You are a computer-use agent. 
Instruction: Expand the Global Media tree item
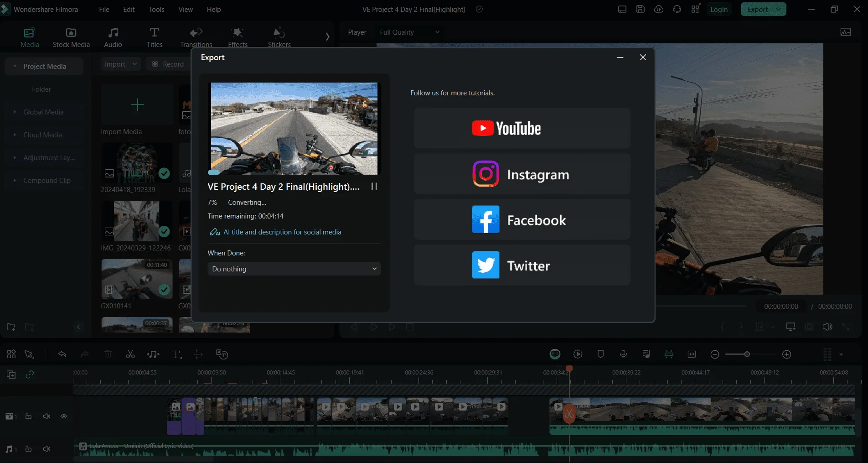click(43, 112)
